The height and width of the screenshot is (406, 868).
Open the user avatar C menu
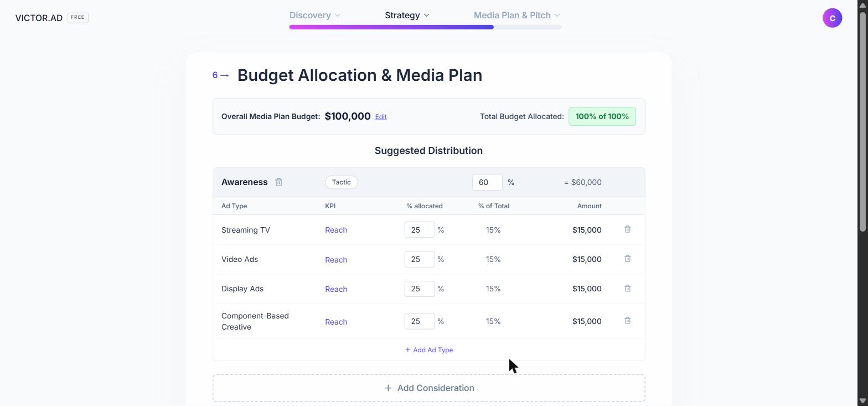[x=832, y=18]
